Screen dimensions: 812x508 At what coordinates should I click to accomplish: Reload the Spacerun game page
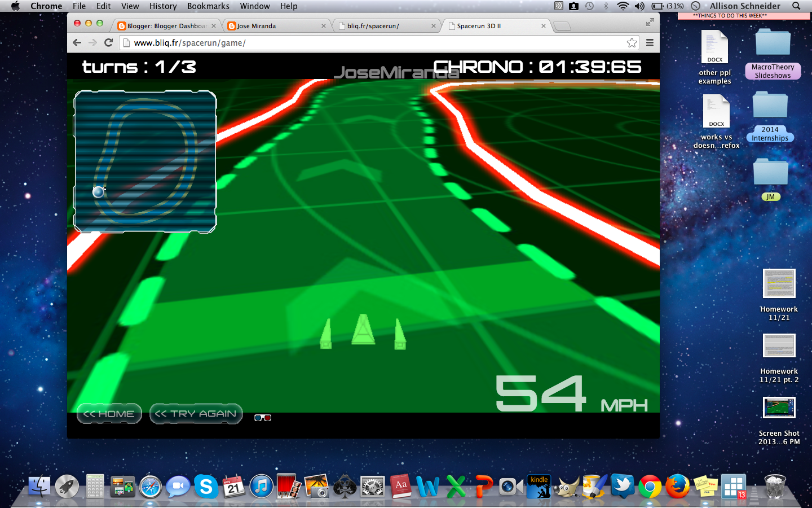point(109,42)
